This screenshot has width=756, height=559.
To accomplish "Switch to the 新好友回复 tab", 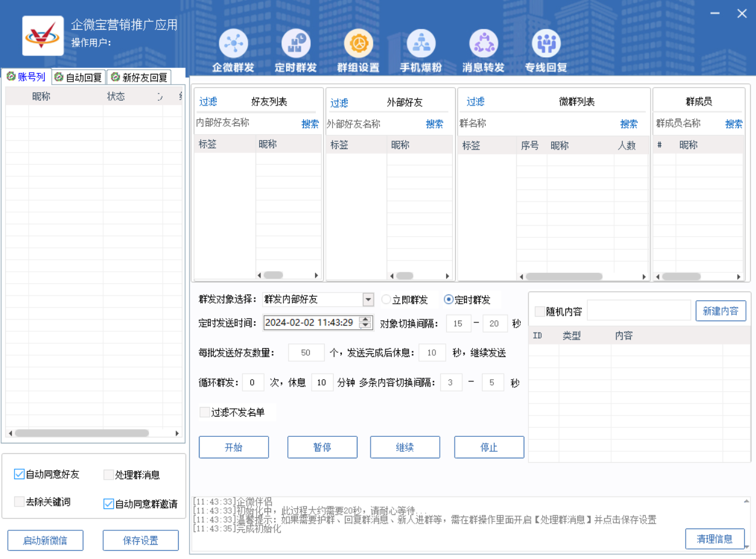I will click(138, 77).
